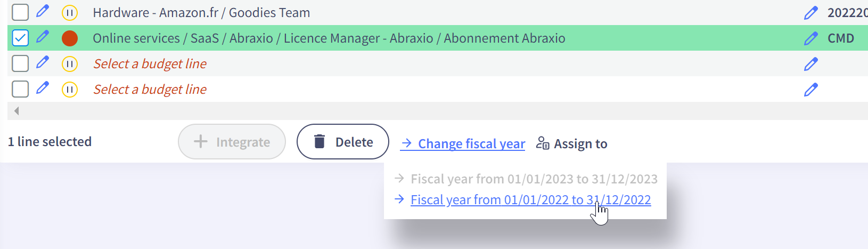Click the right-side pencil on the last row
This screenshot has width=868, height=249.
click(x=810, y=90)
